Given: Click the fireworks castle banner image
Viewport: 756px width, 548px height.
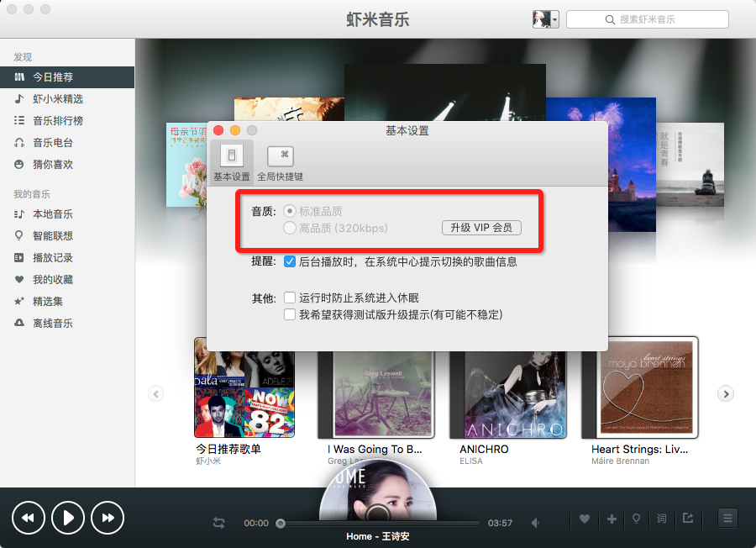Looking at the screenshot, I should 632,166.
